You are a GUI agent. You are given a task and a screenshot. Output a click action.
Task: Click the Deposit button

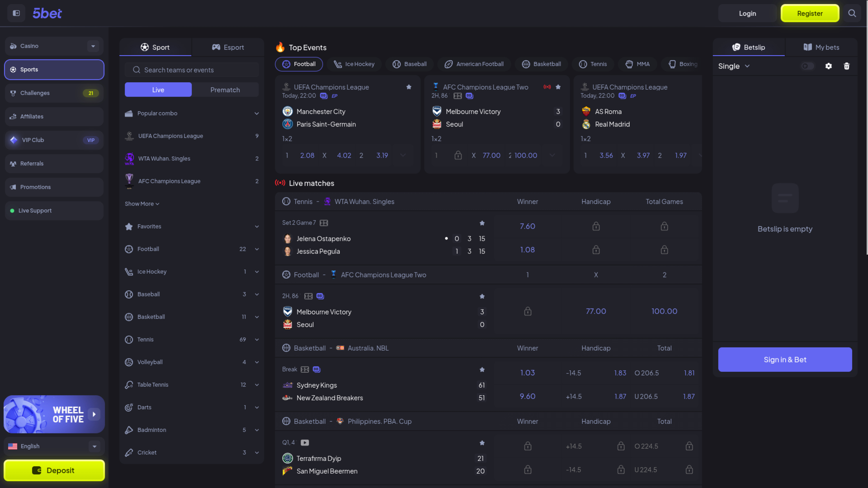tap(54, 470)
